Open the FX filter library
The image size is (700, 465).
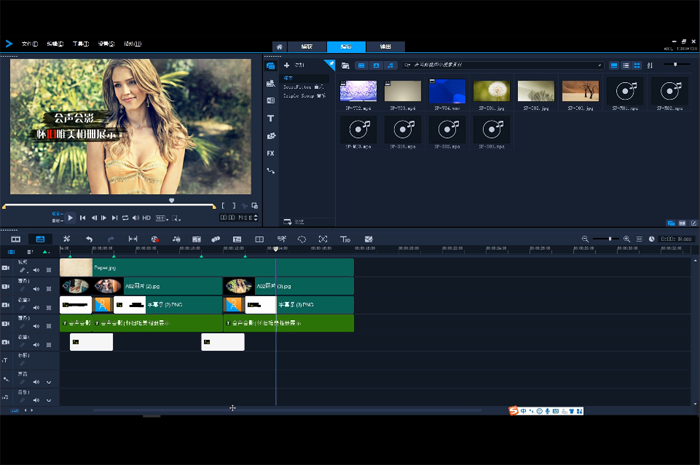coord(271,153)
